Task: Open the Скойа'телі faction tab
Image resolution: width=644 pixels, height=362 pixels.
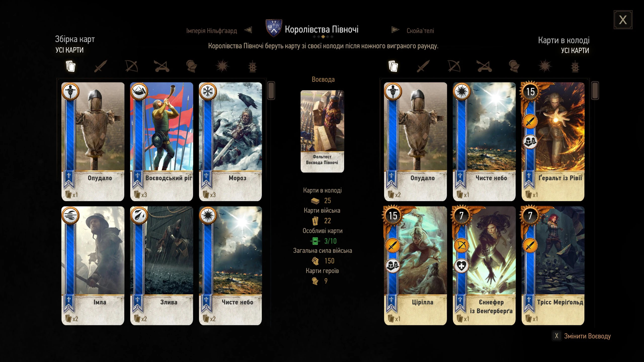Action: (x=420, y=31)
